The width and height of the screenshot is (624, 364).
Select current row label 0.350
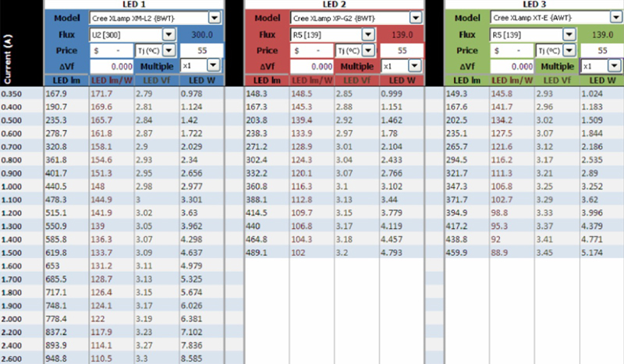tap(11, 94)
